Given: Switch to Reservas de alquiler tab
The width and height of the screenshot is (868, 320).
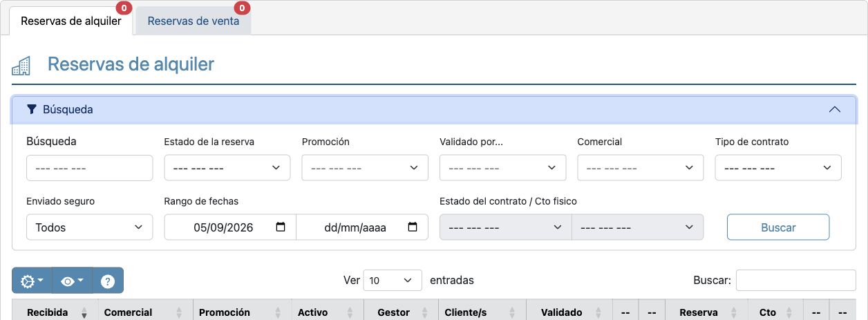Looking at the screenshot, I should coord(71,21).
